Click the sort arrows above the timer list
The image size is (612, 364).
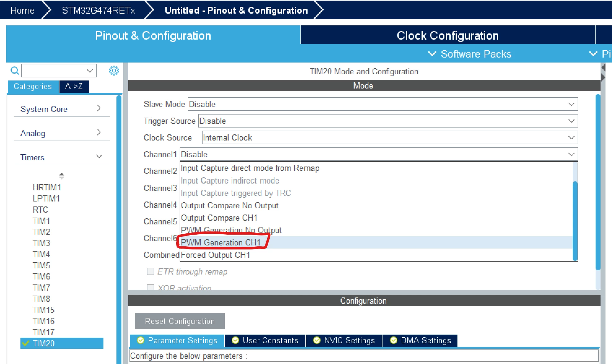tap(62, 176)
